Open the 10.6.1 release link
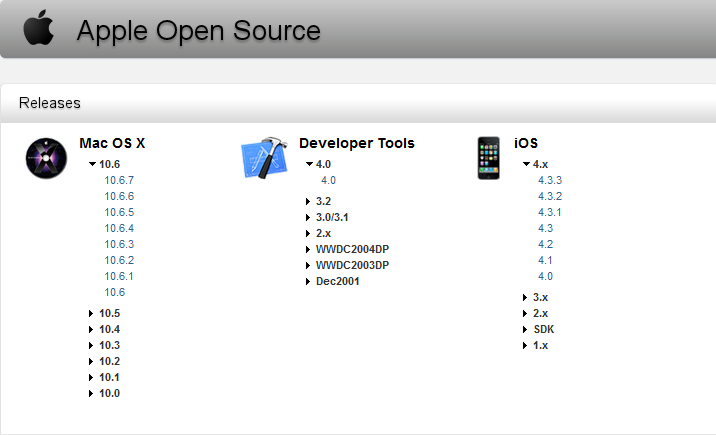Screen dimensions: 716x435 (119, 276)
